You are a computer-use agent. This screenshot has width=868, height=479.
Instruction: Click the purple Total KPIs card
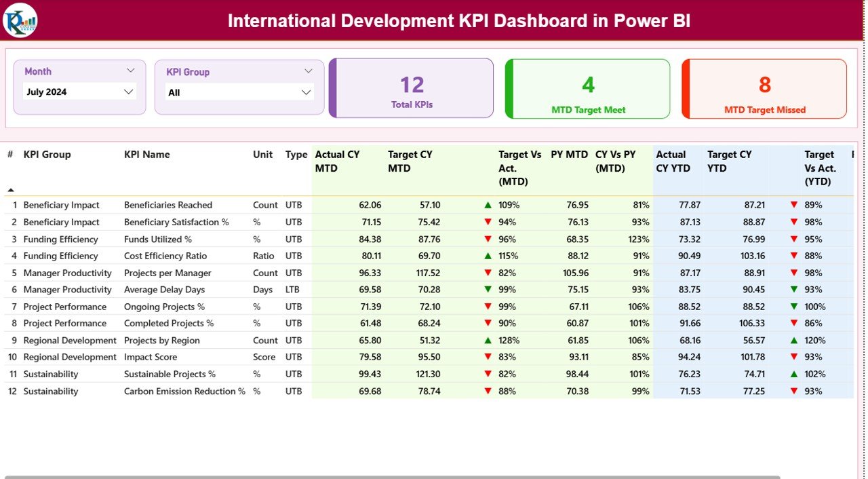[x=410, y=88]
